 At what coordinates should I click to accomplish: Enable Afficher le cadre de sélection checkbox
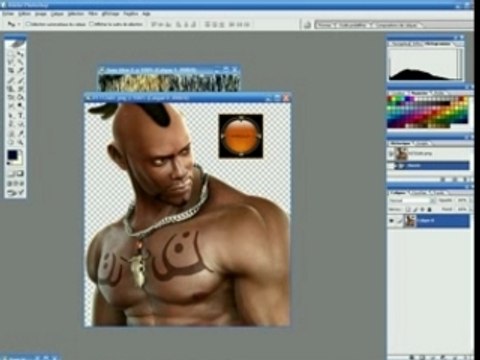point(92,24)
